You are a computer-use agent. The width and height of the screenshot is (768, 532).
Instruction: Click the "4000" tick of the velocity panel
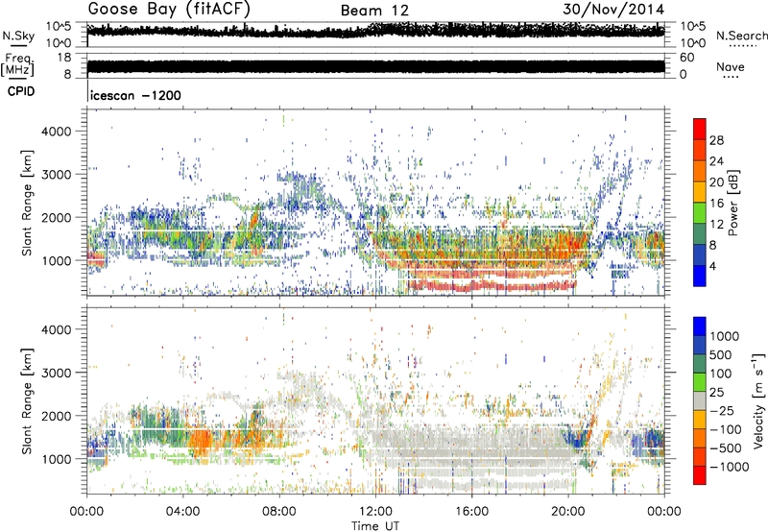57,329
